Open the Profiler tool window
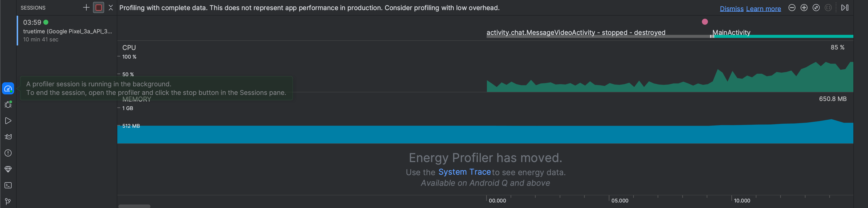 coord(8,89)
